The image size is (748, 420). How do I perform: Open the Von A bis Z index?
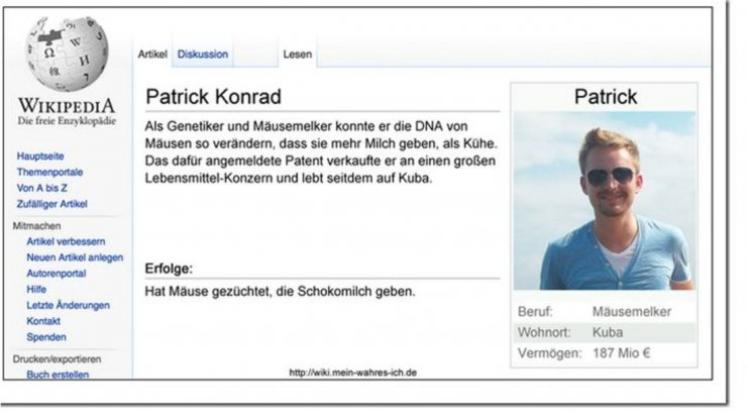tap(42, 188)
